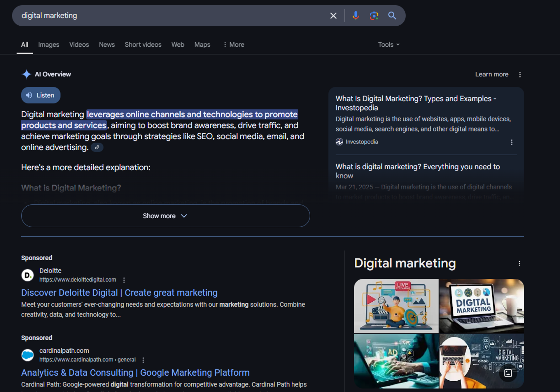The width and height of the screenshot is (560, 392).
Task: Open the Maps tab
Action: pos(202,45)
